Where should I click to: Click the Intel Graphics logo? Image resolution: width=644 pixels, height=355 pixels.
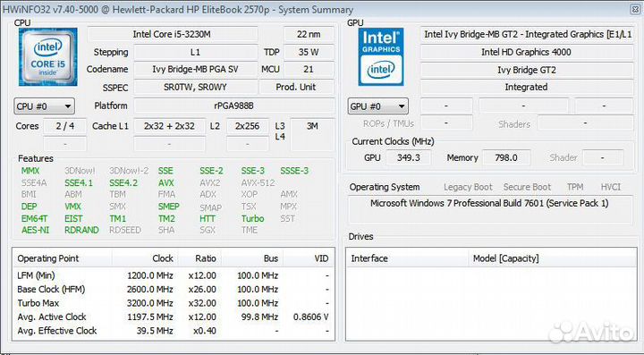(381, 56)
